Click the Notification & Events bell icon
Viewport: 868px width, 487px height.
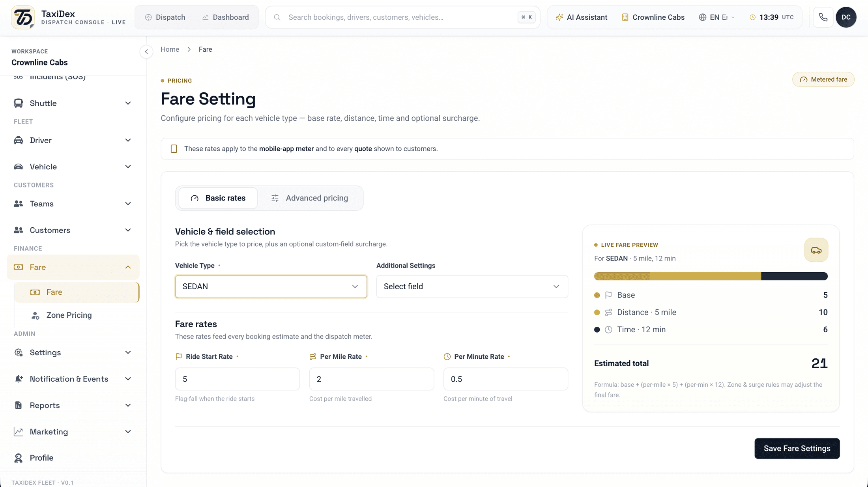tap(18, 379)
